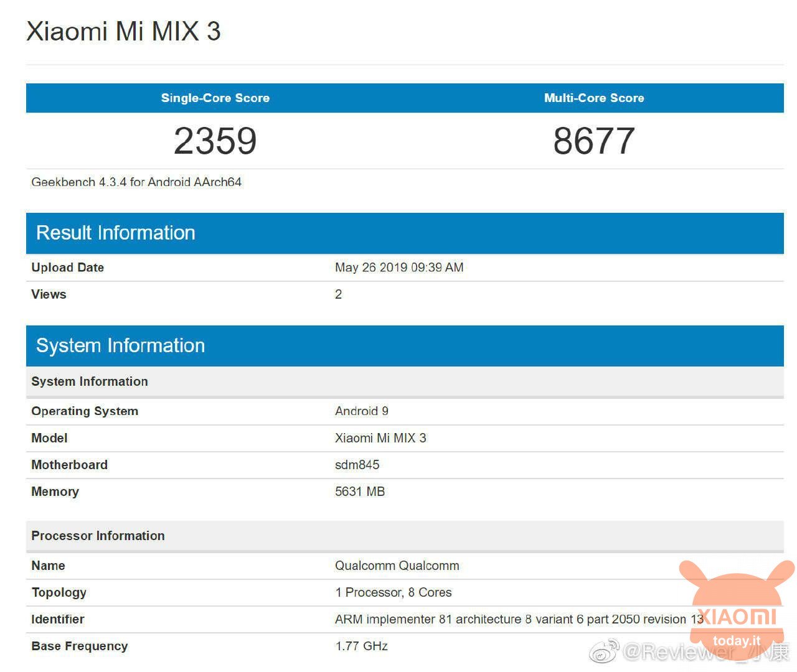This screenshot has height=672, width=797.
Task: Click the 'Multi-Core Score' header
Action: 594,98
